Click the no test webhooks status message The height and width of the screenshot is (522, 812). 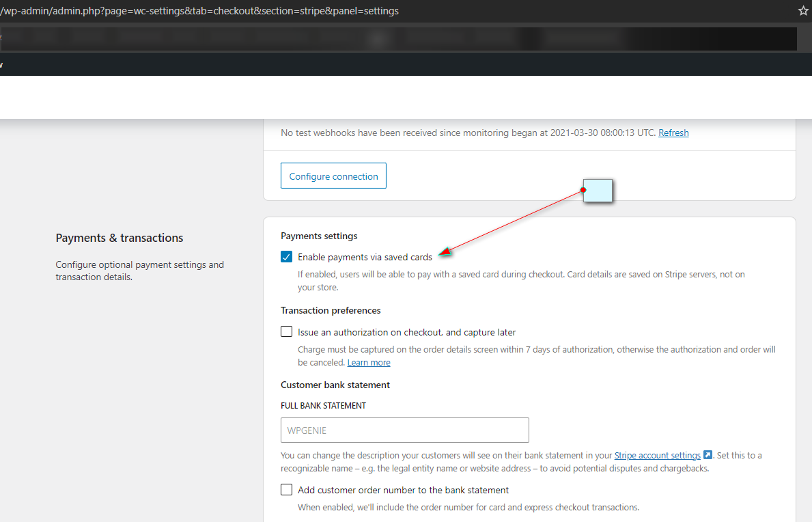(468, 133)
